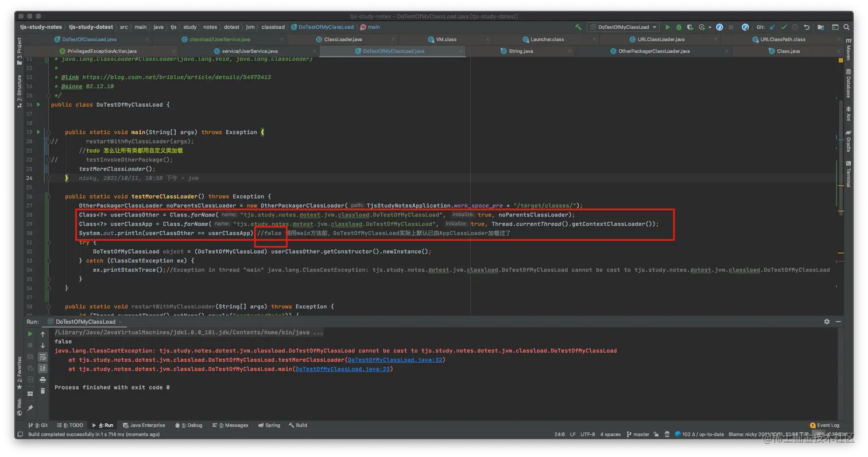Print the Run console output
This screenshot has width=868, height=457.
[42, 379]
